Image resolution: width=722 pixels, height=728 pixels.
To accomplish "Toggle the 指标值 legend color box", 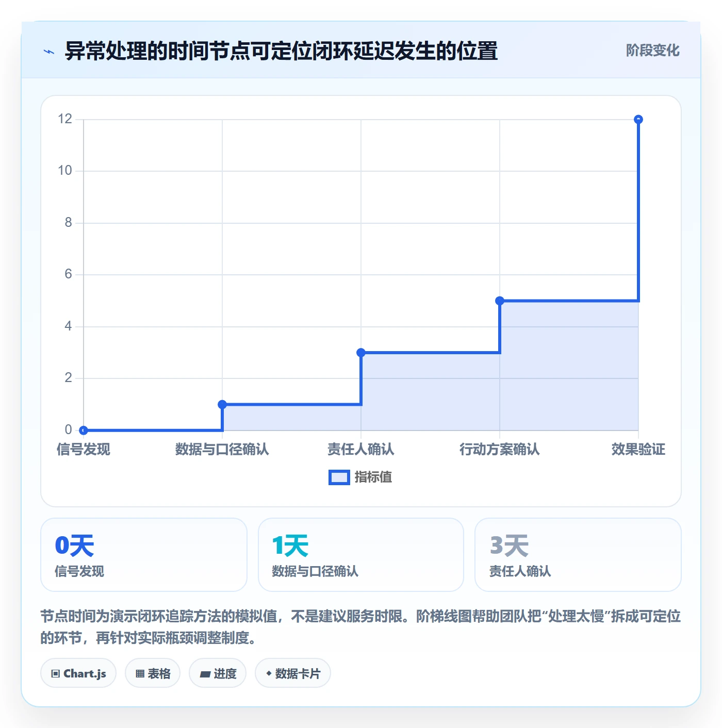I will point(339,477).
